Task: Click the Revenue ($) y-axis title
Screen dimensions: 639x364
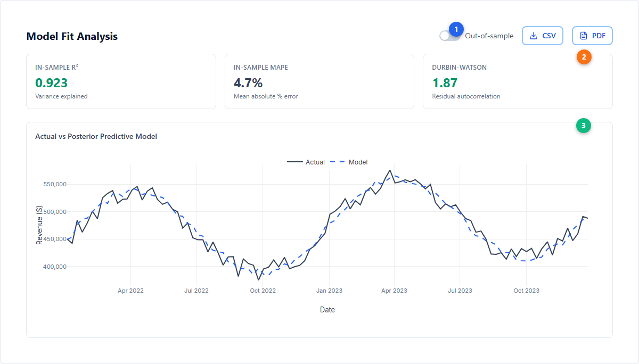Action: click(x=39, y=226)
